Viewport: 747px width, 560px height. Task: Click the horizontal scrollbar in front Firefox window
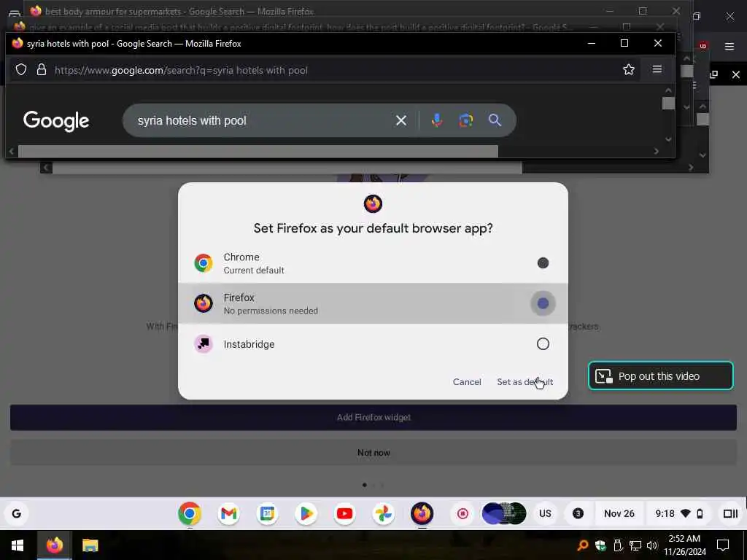click(x=258, y=152)
